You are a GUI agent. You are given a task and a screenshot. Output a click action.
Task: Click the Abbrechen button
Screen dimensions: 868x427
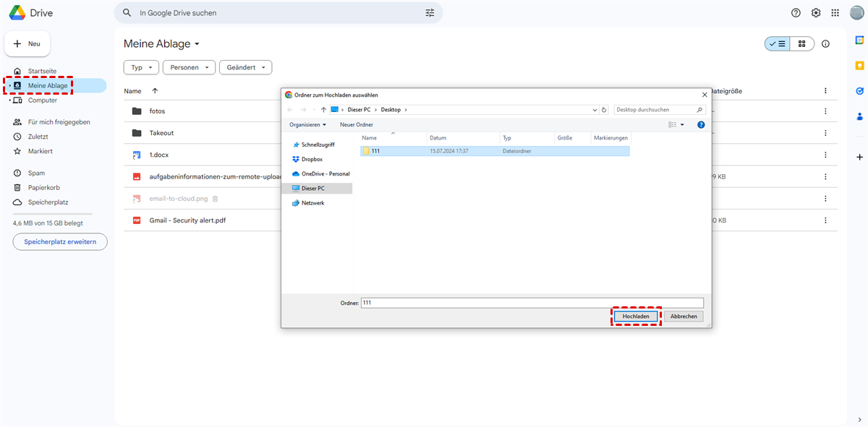(x=684, y=316)
